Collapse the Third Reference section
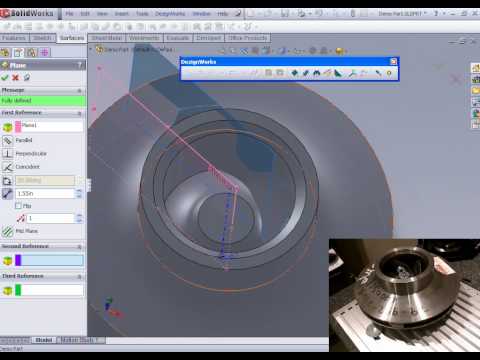The width and height of the screenshot is (480, 360). click(79, 276)
